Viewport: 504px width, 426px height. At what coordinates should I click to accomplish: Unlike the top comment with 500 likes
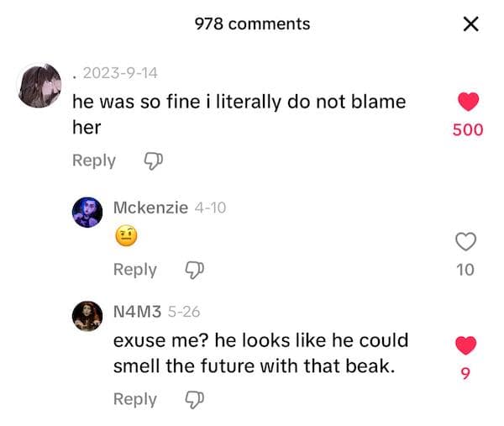(468, 103)
